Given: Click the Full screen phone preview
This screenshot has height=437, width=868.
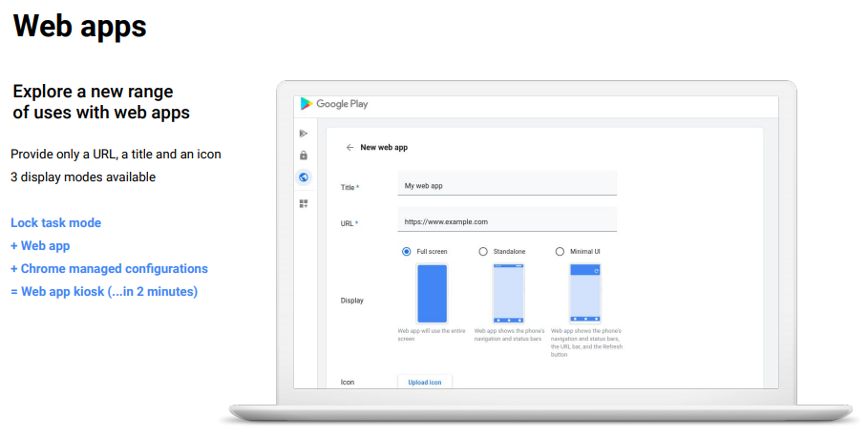Looking at the screenshot, I should coord(432,294).
